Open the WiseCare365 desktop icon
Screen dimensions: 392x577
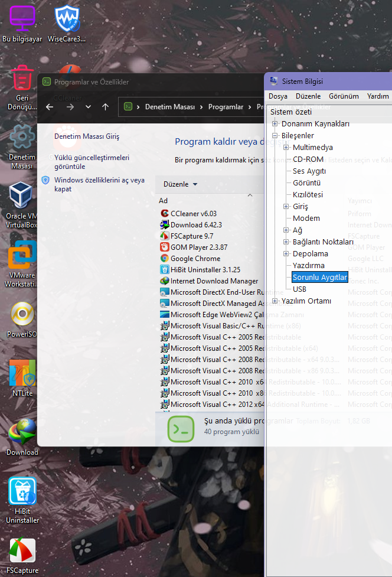click(67, 24)
